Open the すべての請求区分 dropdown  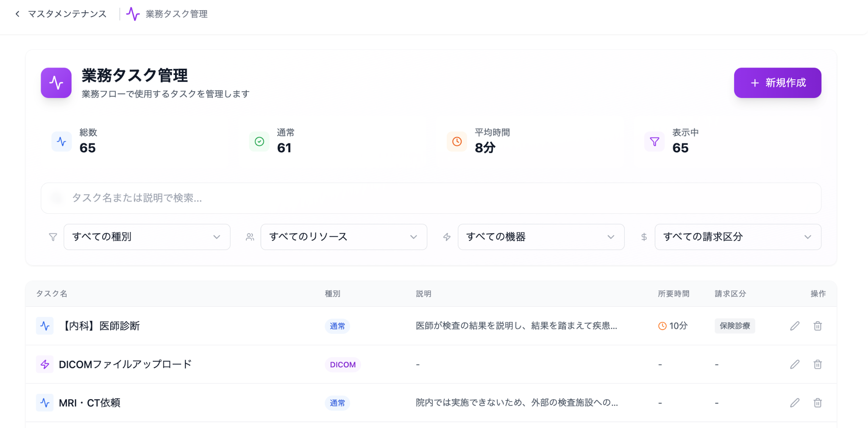pyautogui.click(x=737, y=237)
